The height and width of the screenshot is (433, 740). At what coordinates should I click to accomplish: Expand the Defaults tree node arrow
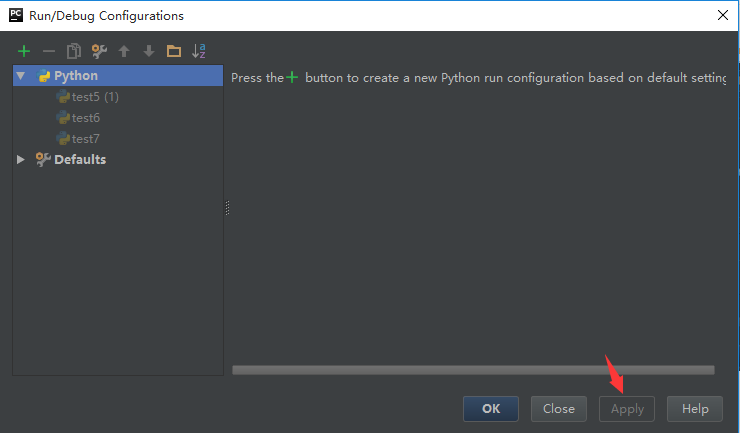point(21,160)
